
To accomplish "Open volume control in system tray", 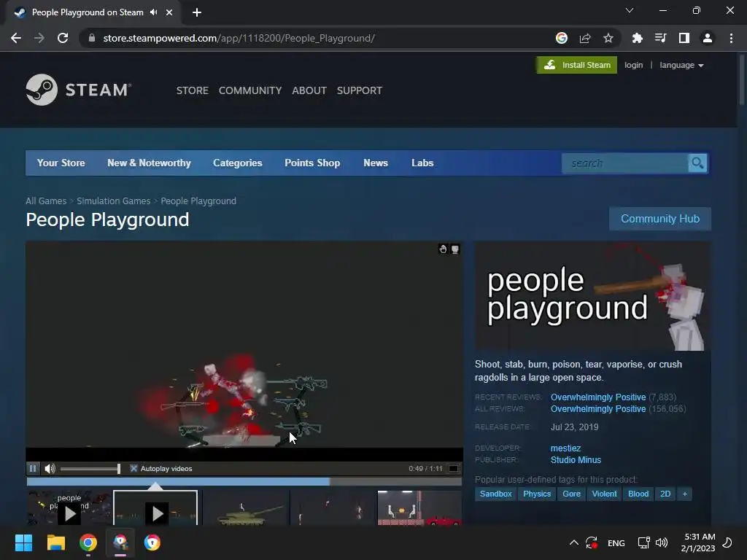I will (662, 542).
